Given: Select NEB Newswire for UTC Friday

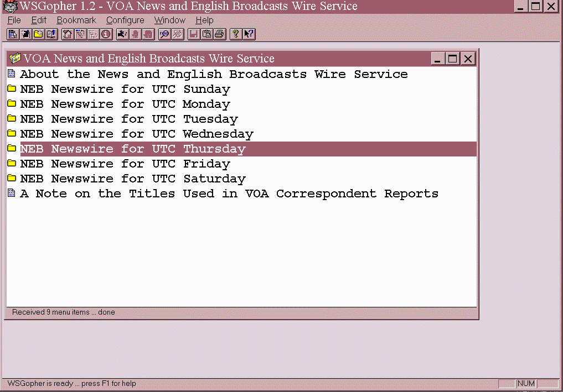Looking at the screenshot, I should [x=125, y=164].
